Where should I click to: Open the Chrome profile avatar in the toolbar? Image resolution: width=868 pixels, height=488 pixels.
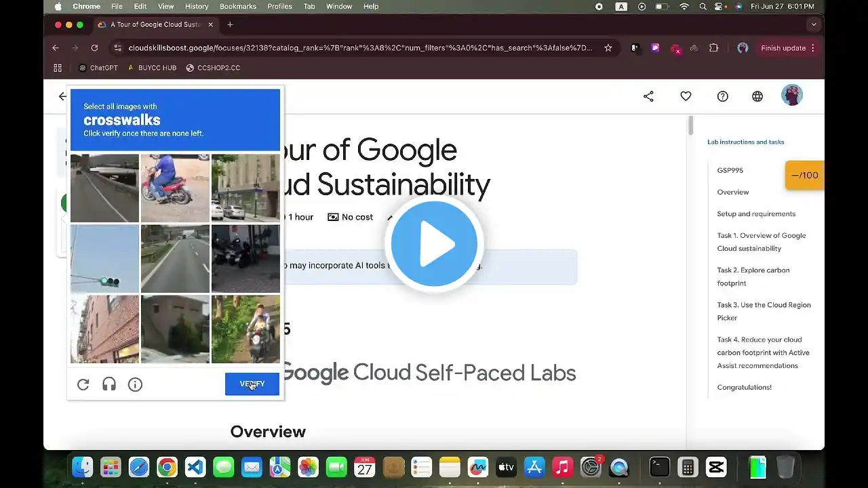pos(743,48)
